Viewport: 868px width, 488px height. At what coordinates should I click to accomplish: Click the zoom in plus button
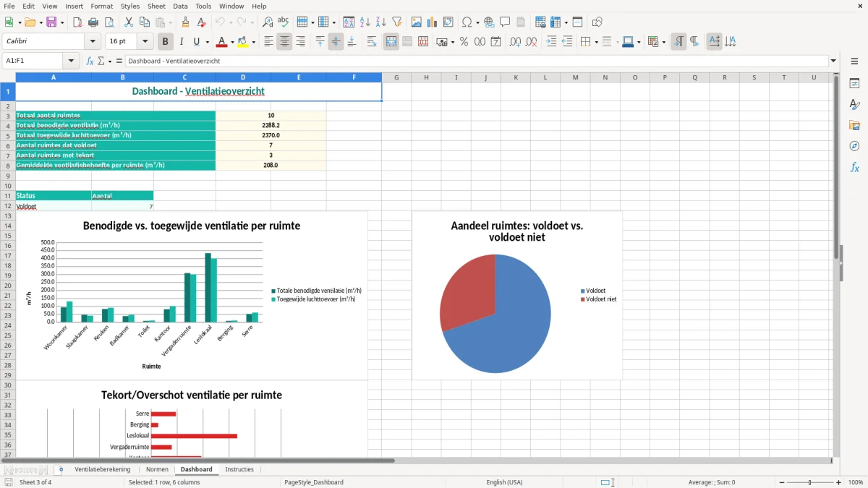coord(839,482)
